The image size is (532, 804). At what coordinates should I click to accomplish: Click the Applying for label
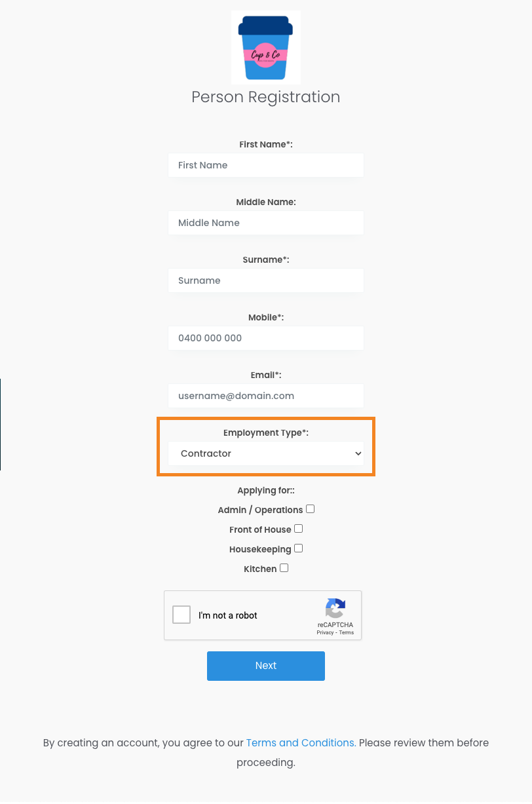(265, 490)
